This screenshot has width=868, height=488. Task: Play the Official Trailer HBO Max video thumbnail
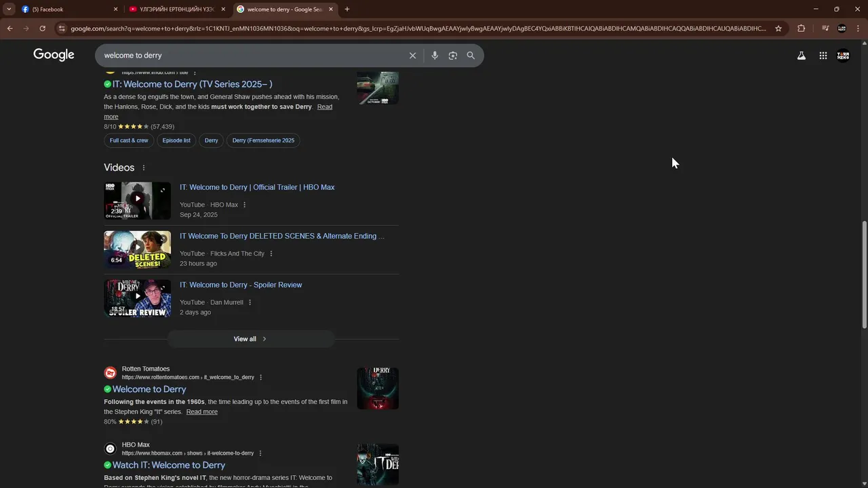point(137,201)
